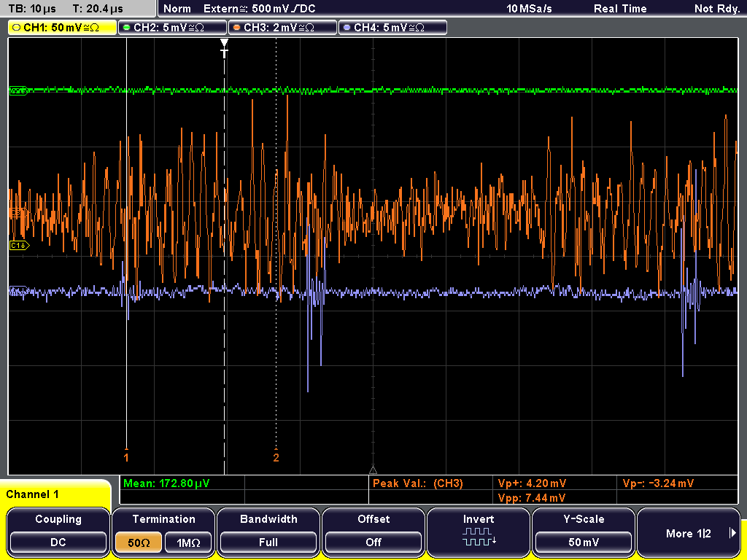Image resolution: width=747 pixels, height=560 pixels.
Task: Select the CH1 50 mV channel tab
Action: (x=62, y=28)
